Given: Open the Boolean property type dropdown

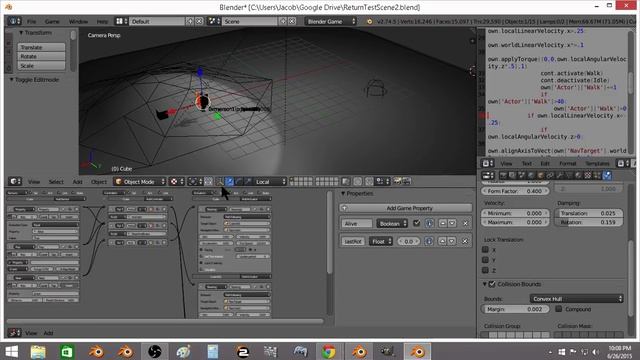Looking at the screenshot, I should [x=392, y=224].
